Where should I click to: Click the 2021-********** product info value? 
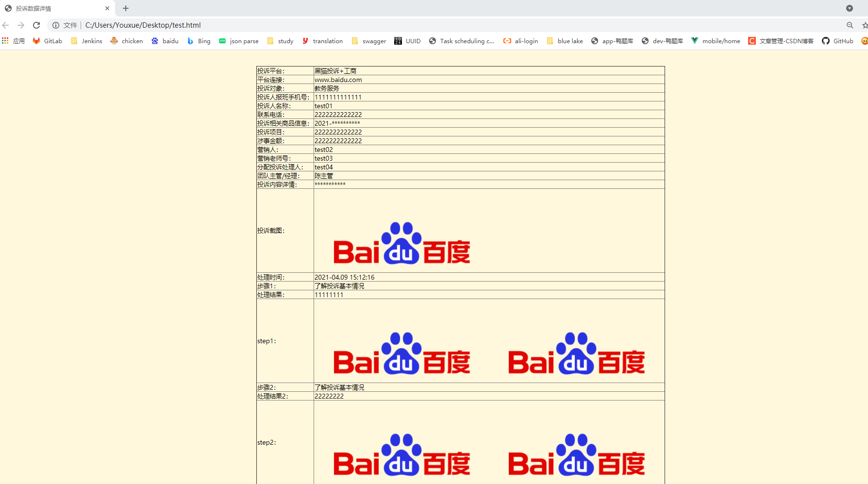tap(337, 123)
